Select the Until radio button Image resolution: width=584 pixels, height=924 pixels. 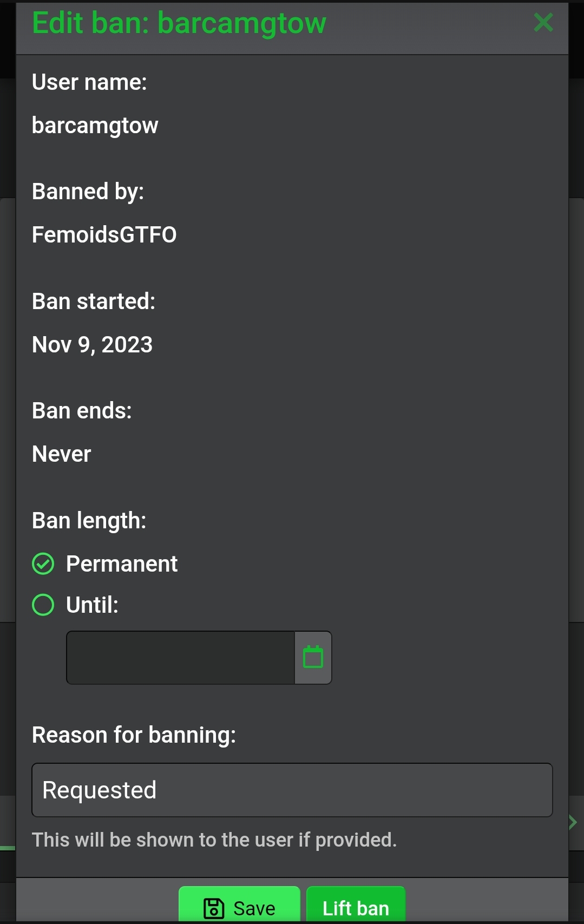coord(43,605)
